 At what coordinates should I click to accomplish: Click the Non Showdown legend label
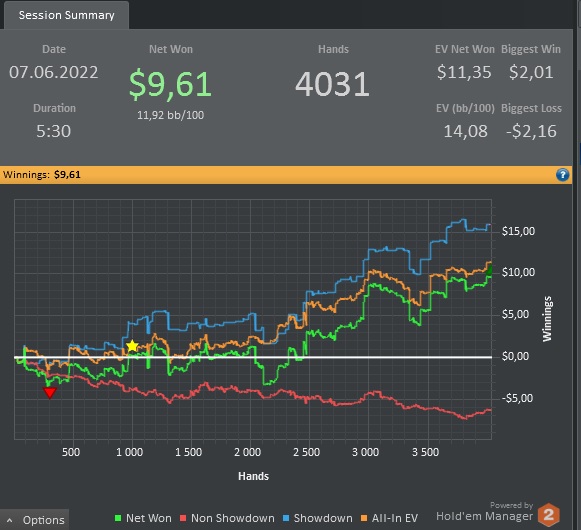(x=233, y=518)
